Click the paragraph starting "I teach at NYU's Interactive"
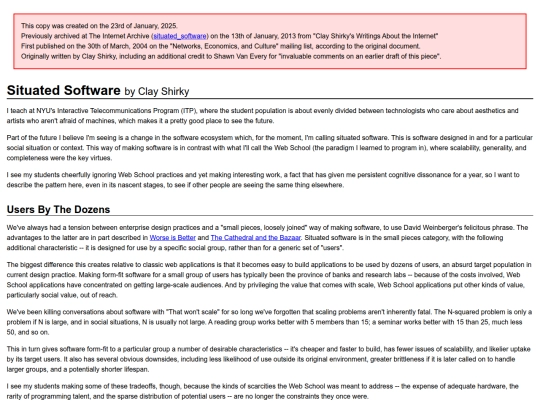 point(270,116)
